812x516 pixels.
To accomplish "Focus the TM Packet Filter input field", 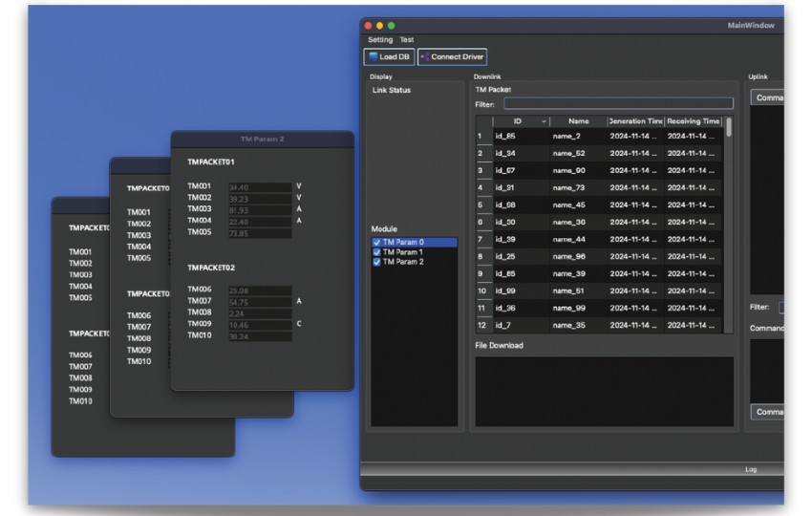I will pyautogui.click(x=618, y=103).
